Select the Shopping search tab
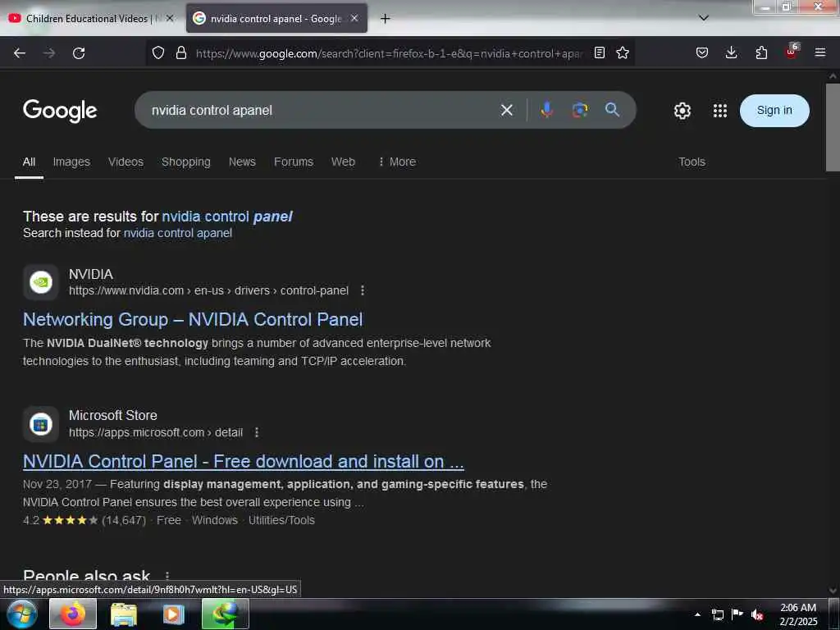This screenshot has height=630, width=840. pos(186,162)
